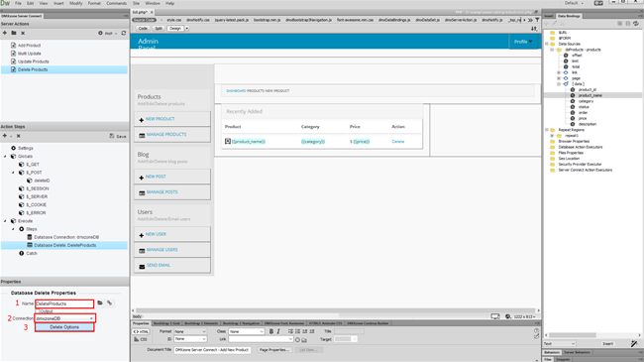This screenshot has width=644, height=362.
Task: Select the deleteID post variable
Action: click(x=42, y=181)
